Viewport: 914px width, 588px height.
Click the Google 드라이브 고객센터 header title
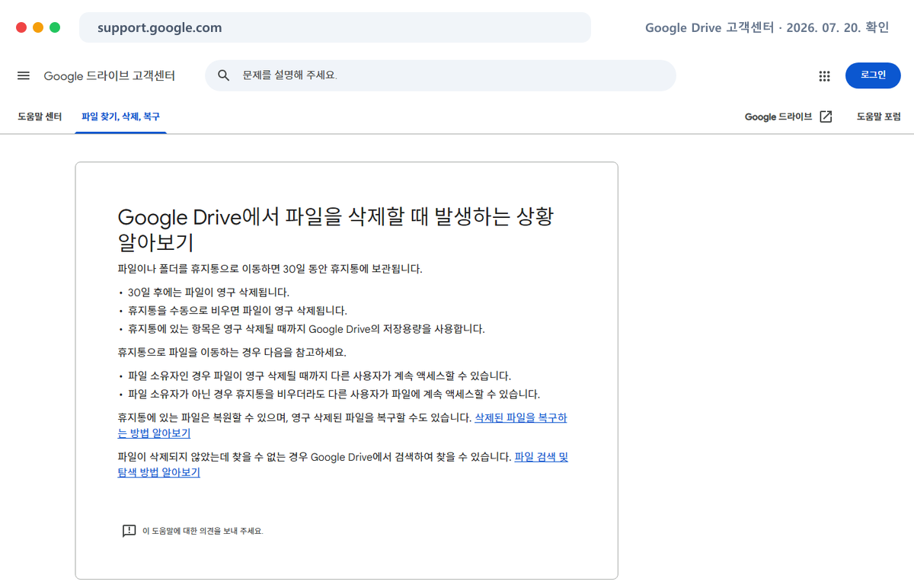tap(110, 76)
